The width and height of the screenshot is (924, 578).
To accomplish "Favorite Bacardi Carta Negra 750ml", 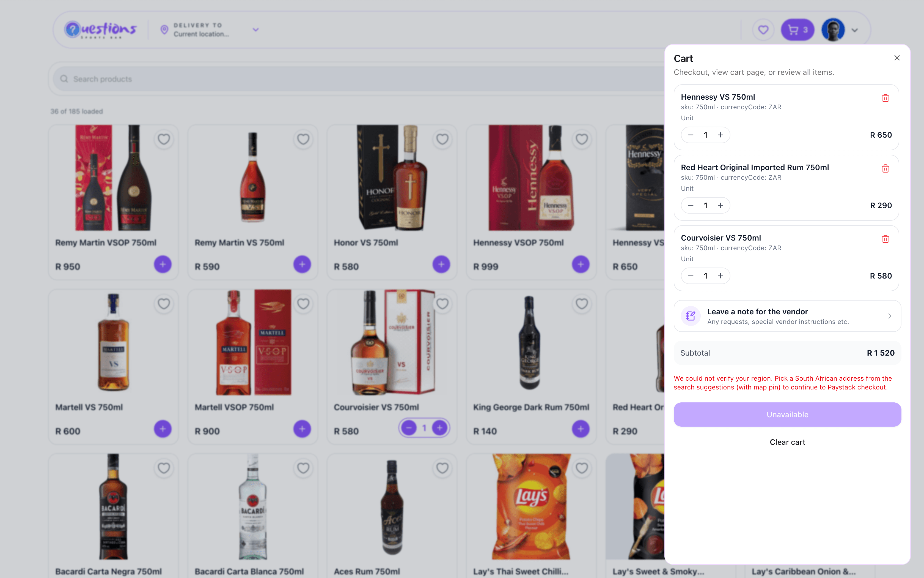I will [x=164, y=468].
